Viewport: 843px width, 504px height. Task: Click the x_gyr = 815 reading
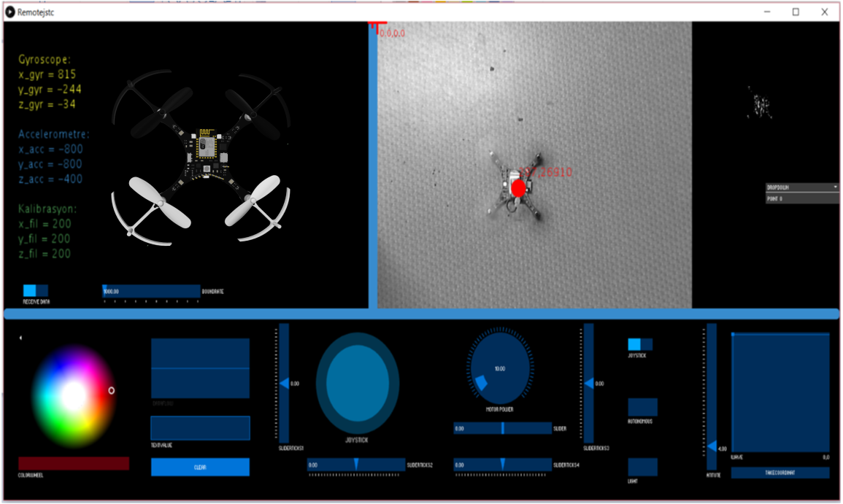[x=47, y=74]
